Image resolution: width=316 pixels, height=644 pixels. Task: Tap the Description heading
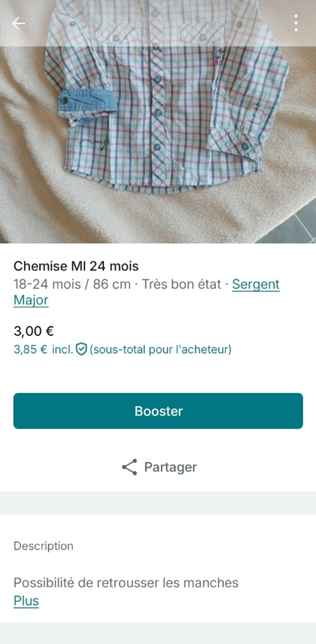(x=43, y=546)
